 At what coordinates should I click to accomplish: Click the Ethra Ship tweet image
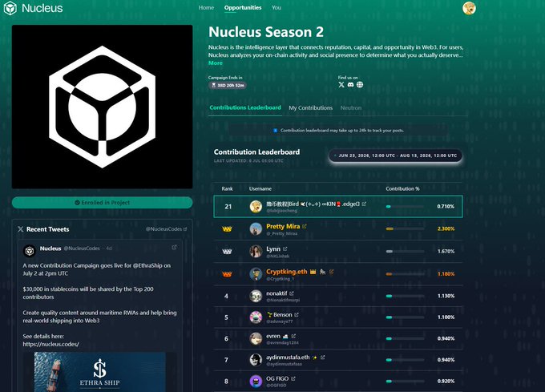pos(99,372)
